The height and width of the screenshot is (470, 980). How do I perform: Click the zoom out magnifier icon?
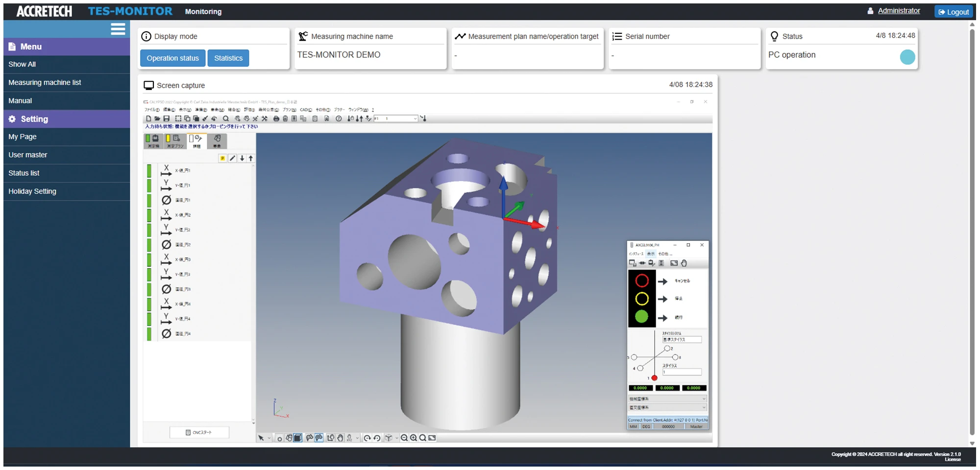404,438
